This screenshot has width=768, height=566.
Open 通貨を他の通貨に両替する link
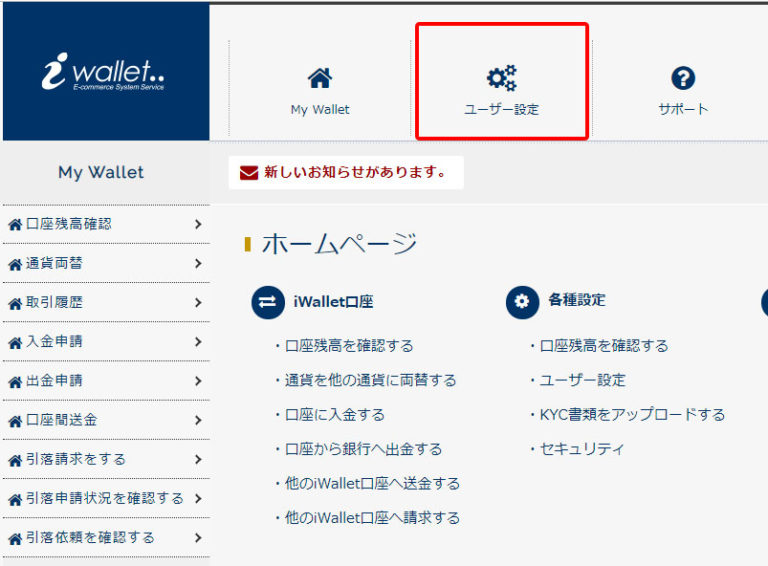click(371, 380)
